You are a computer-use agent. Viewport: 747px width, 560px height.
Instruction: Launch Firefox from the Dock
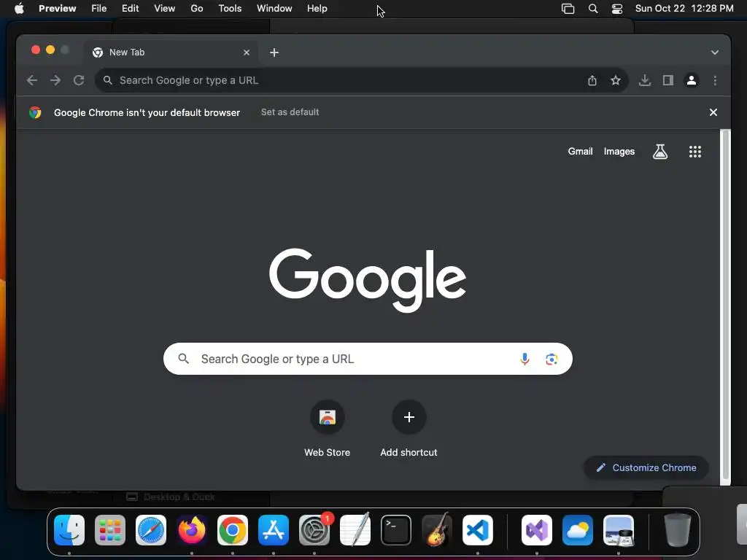click(192, 530)
